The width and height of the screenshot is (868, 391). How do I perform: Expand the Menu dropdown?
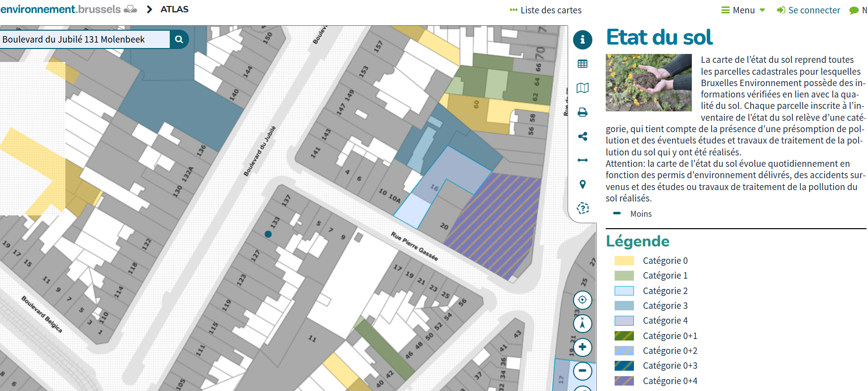743,10
